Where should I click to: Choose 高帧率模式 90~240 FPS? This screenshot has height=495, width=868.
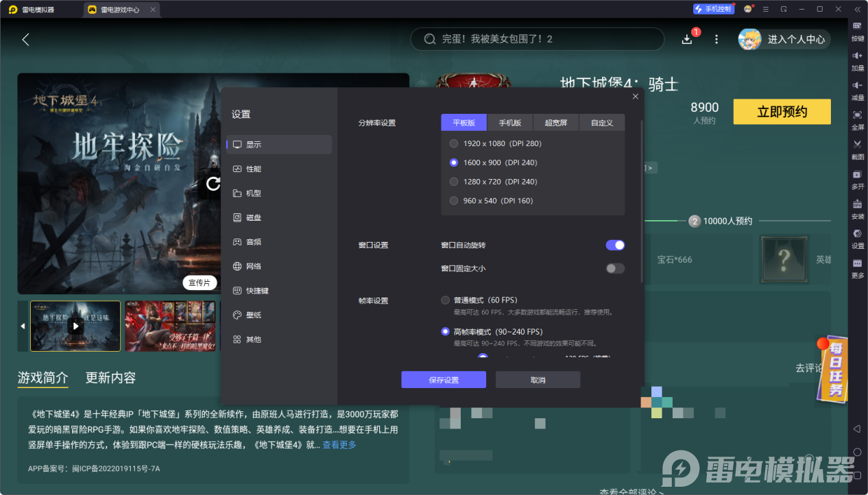click(492, 332)
